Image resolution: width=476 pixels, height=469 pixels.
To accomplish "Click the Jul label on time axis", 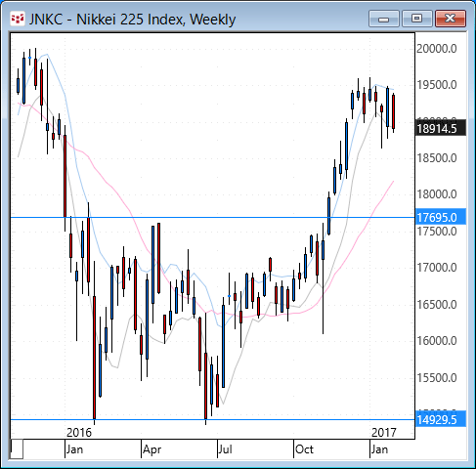I will pyautogui.click(x=225, y=449).
